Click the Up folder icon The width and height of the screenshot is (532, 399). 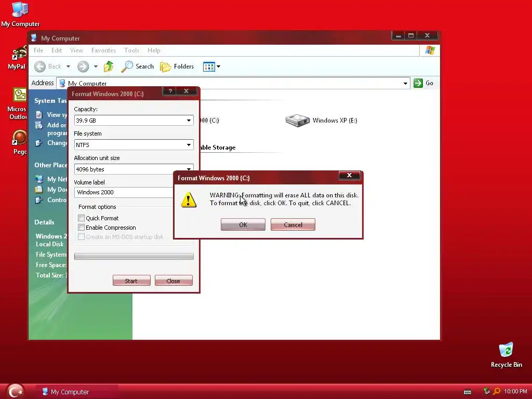point(109,66)
